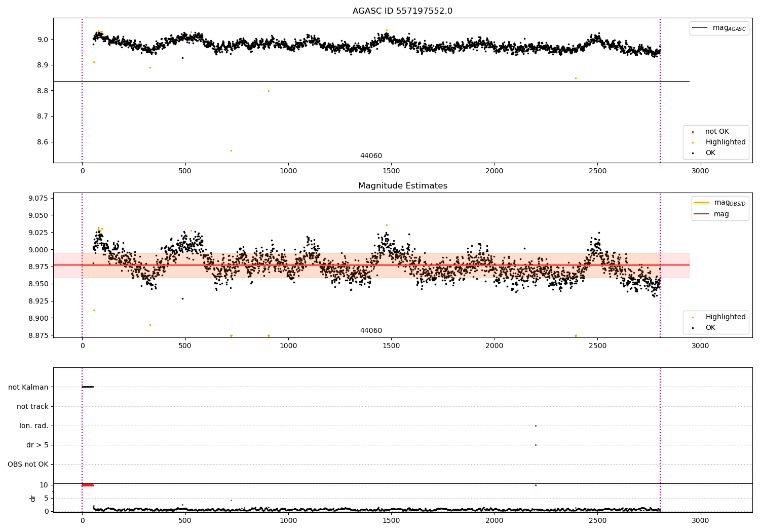This screenshot has height=532, width=760.
Task: Click x-tick '1500' under the AGASC ID plot
Action: coord(391,171)
